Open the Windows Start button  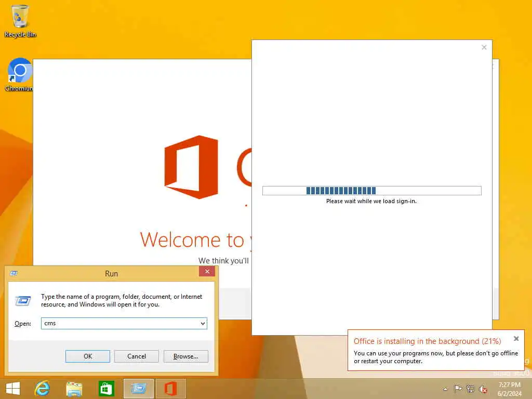(13, 389)
